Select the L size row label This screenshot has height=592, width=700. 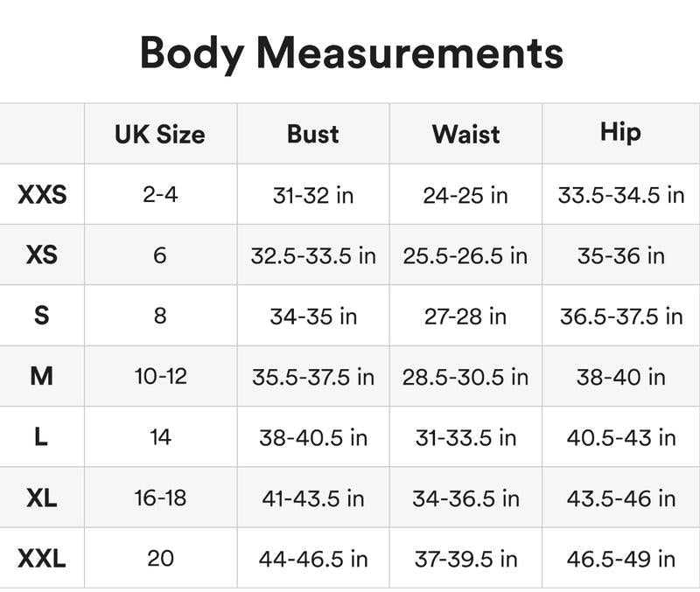point(42,436)
